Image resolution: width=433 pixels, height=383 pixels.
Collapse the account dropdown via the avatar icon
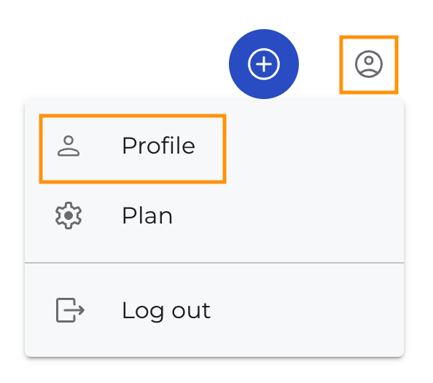(369, 64)
